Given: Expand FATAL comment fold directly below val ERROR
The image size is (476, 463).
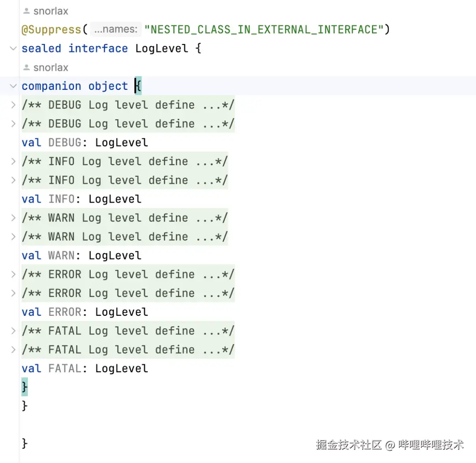Looking at the screenshot, I should [13, 331].
